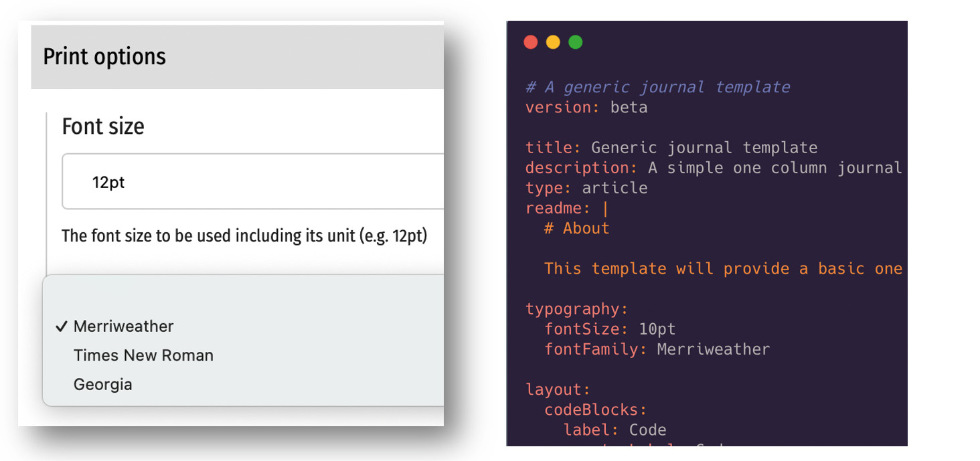Click the title: Generic journal template line
Screen dimensions: 980x461
[671, 148]
